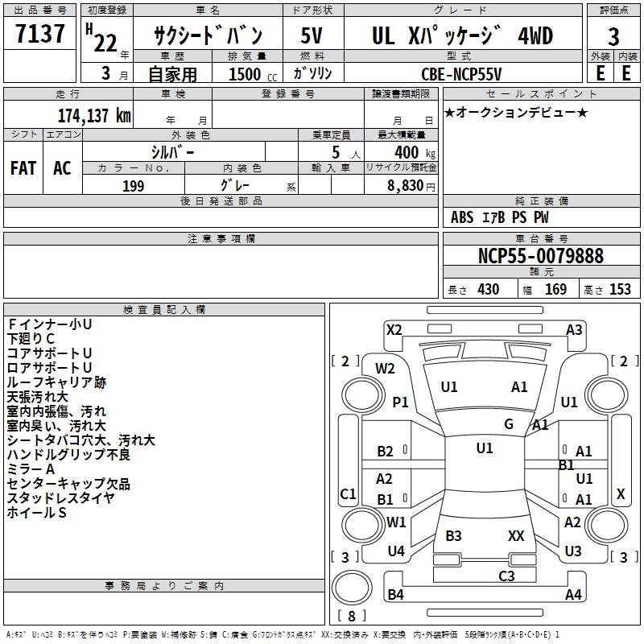Select max load 400 kg
The image size is (644, 644).
click(415, 152)
